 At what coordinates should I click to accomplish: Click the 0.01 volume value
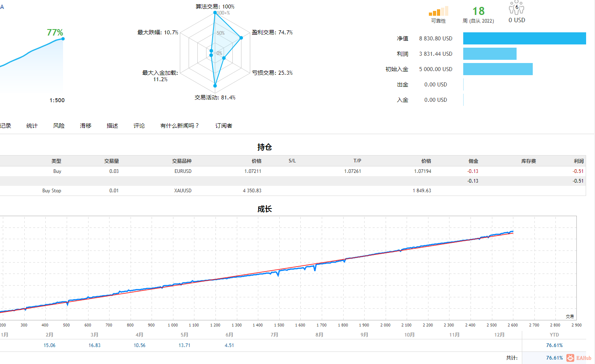114,191
